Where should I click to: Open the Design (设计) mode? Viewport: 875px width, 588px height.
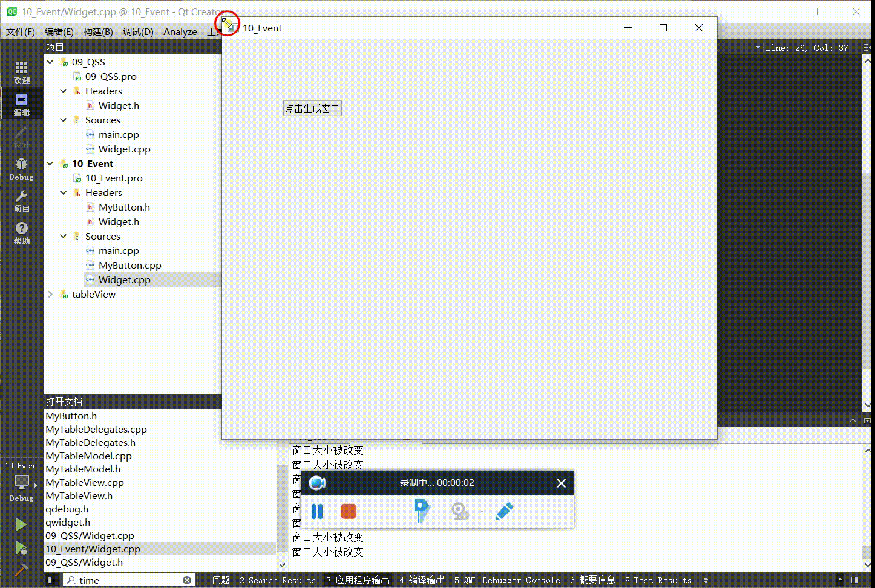click(21, 137)
